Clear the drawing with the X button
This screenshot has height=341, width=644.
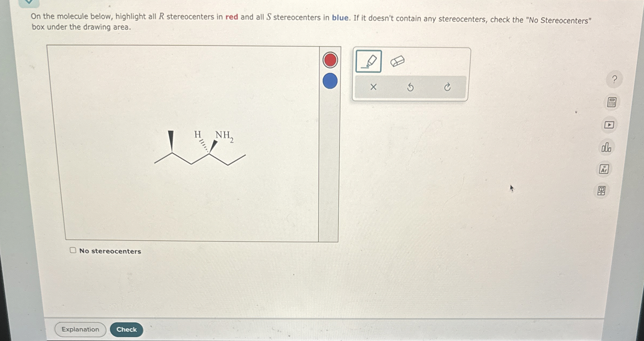pos(373,87)
